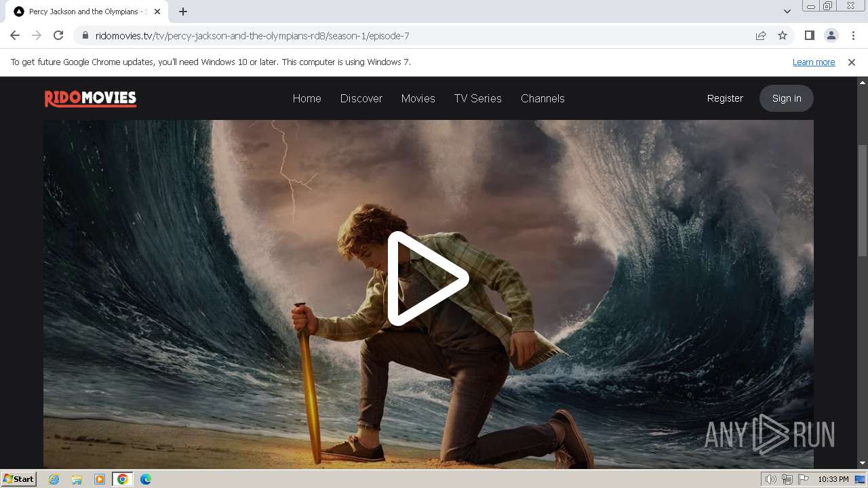Viewport: 868px width, 488px height.
Task: Click the page vertical scrollbar thumb
Action: tap(862, 200)
